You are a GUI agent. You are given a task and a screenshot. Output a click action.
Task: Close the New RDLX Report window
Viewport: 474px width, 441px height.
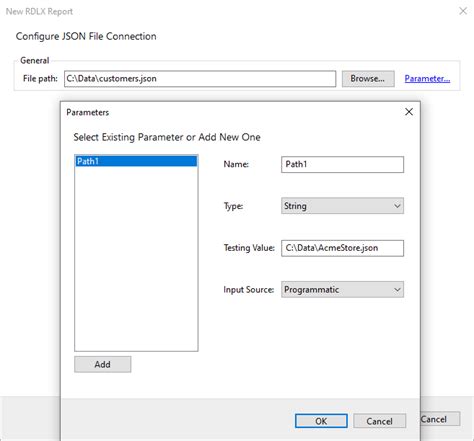coord(463,11)
